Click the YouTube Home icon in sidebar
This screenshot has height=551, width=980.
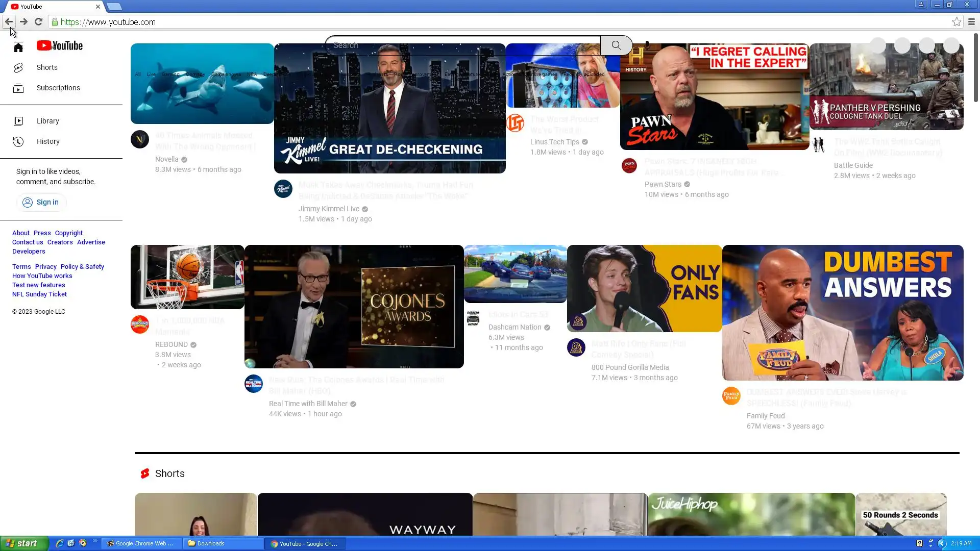coord(18,47)
